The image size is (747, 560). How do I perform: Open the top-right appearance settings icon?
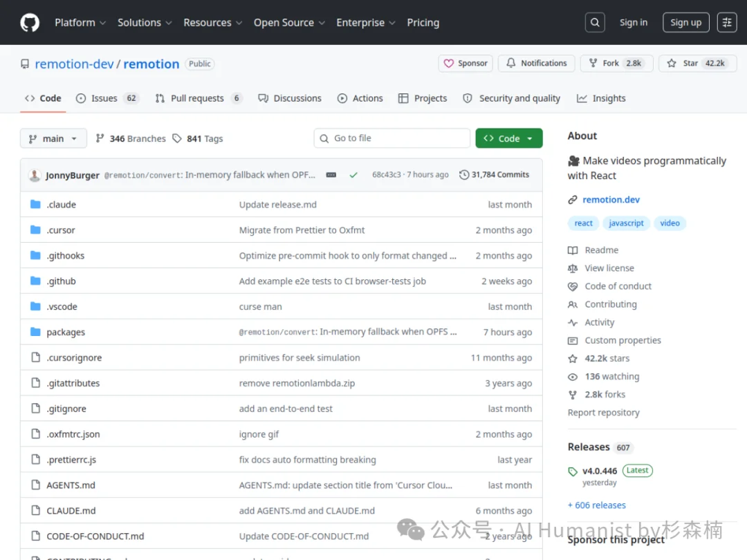(x=727, y=23)
